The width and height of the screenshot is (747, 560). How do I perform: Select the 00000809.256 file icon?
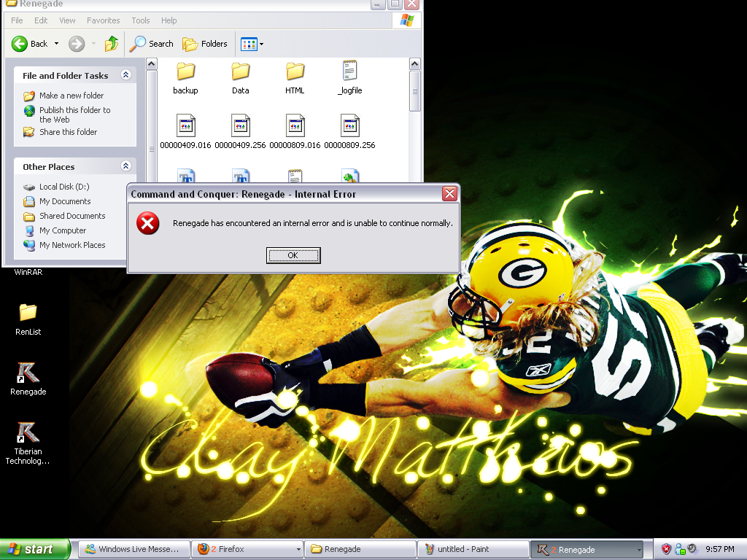coord(350,126)
